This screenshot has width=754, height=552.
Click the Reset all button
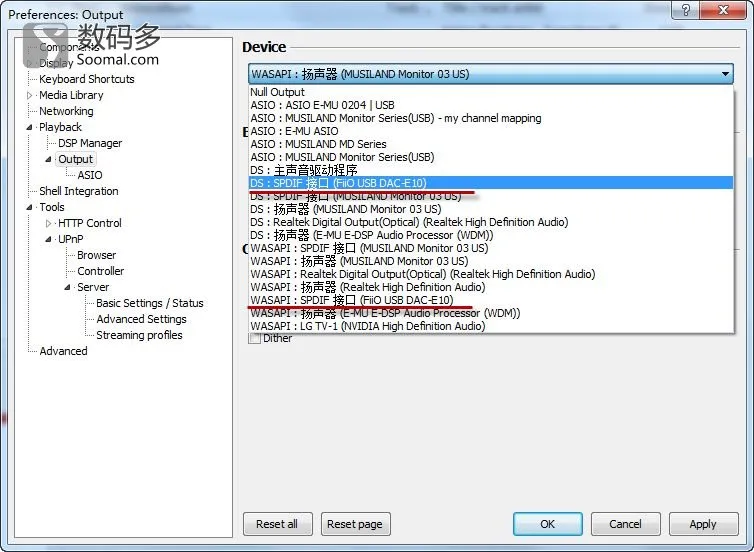point(277,524)
